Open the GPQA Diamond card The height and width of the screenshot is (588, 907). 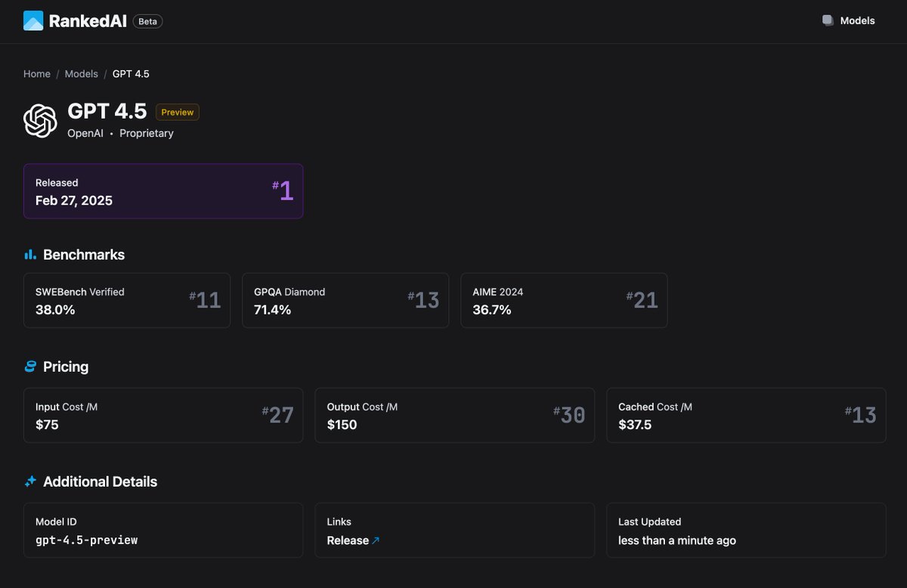click(x=345, y=300)
